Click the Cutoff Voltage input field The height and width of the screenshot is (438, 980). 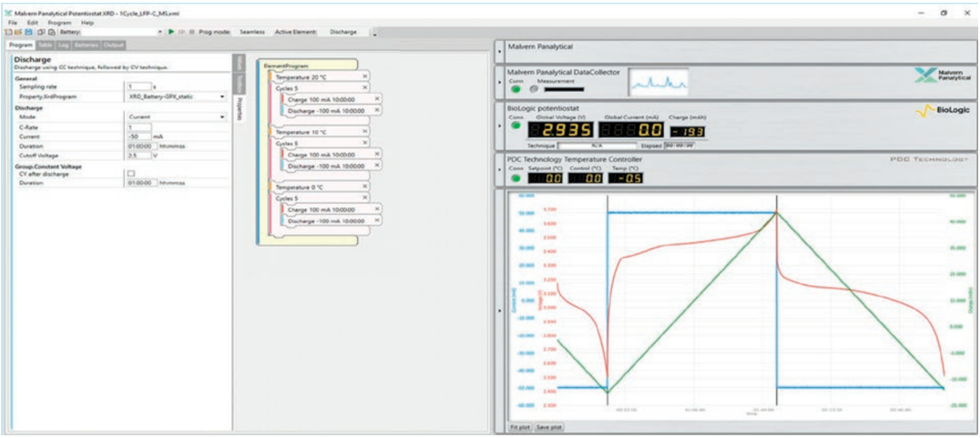pos(139,155)
